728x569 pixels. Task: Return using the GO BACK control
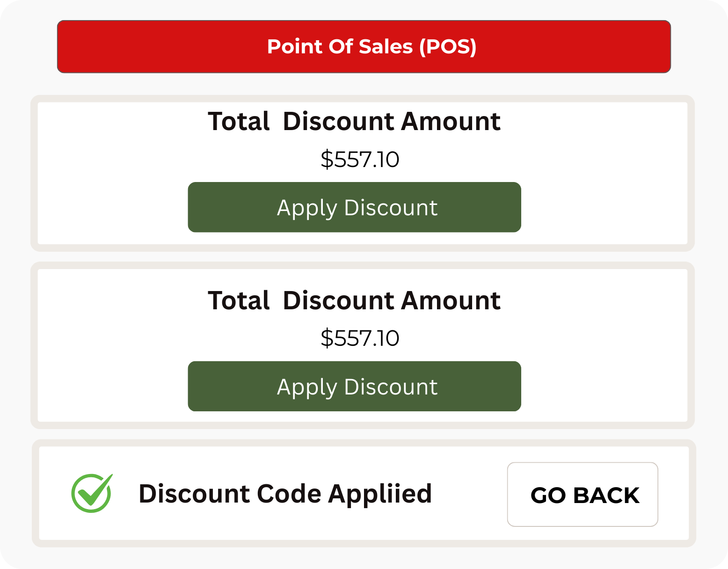pos(582,495)
